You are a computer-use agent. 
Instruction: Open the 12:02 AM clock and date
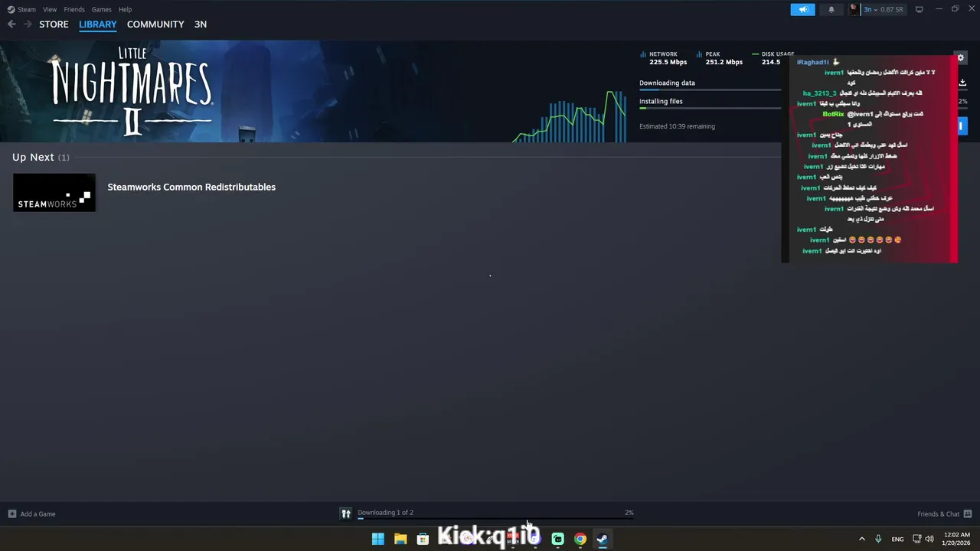[957, 539]
